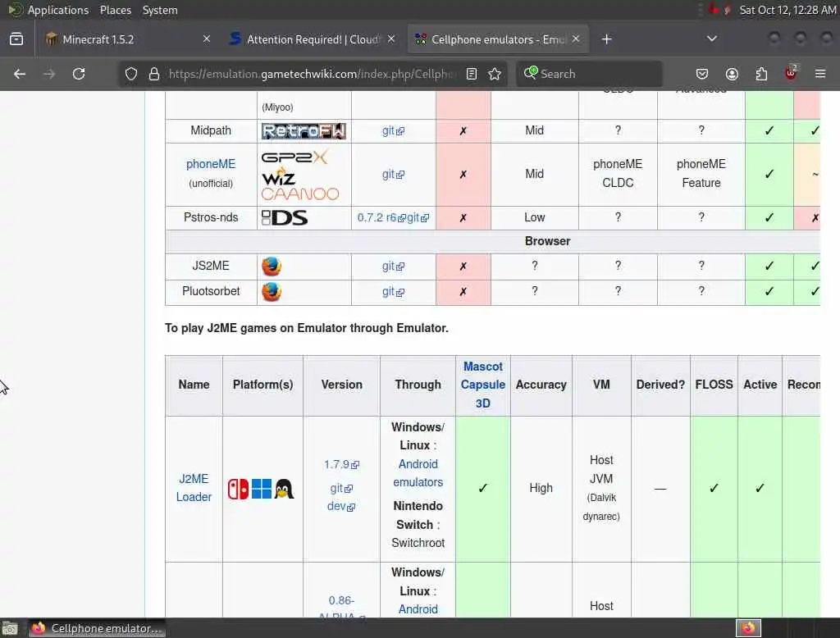Open Firefox account icon
The image size is (840, 638).
tap(732, 74)
